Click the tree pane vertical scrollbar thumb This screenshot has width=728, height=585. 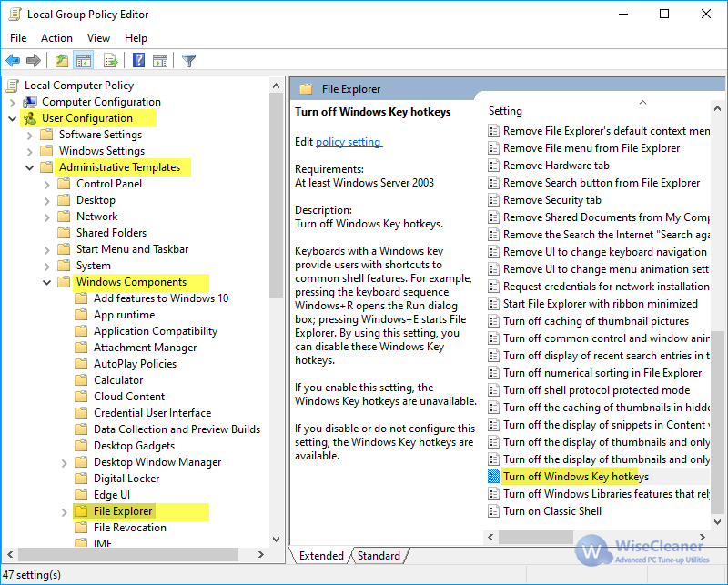pyautogui.click(x=277, y=195)
